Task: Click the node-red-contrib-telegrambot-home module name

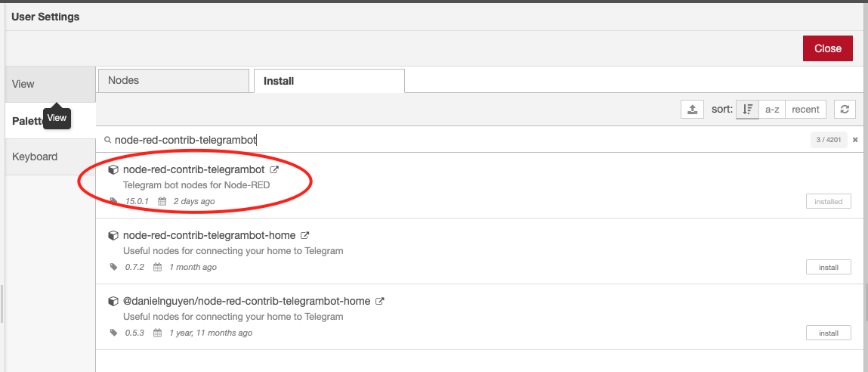Action: point(209,235)
